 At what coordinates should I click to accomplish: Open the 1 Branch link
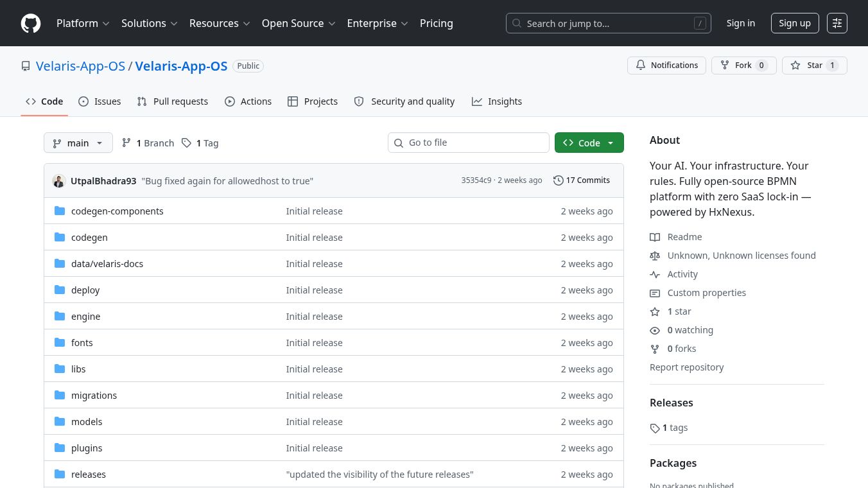(148, 143)
